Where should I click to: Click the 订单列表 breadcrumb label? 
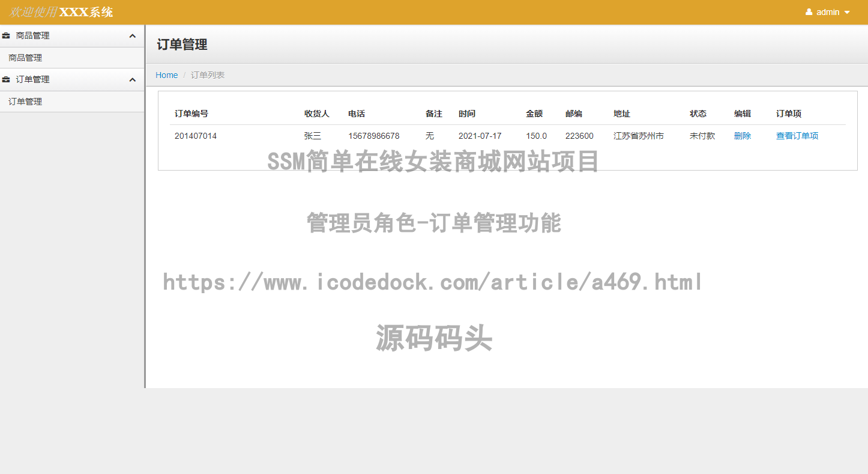tap(206, 74)
